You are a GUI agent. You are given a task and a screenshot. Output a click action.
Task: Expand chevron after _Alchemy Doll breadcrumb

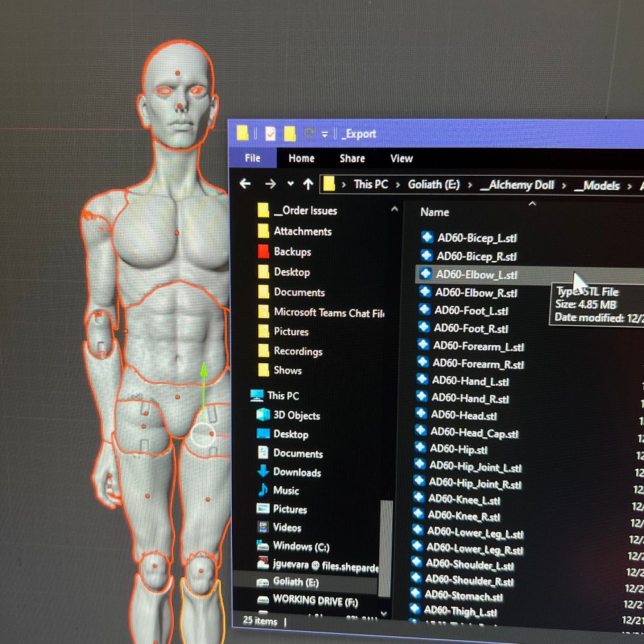[564, 186]
